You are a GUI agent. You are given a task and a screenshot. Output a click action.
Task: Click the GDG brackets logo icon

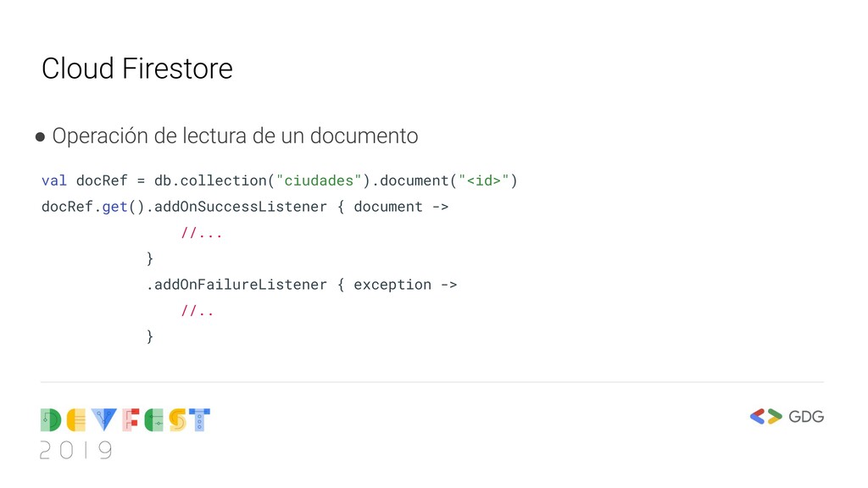765,416
